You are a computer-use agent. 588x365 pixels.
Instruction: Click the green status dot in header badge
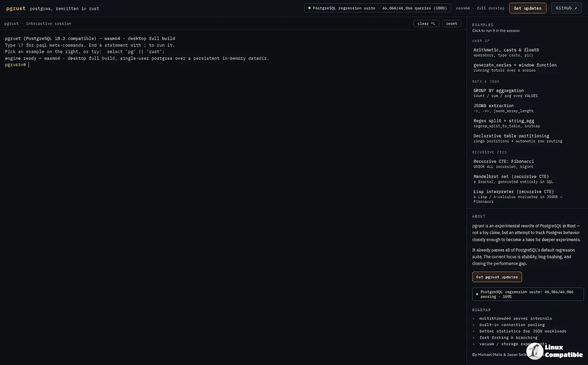point(309,8)
